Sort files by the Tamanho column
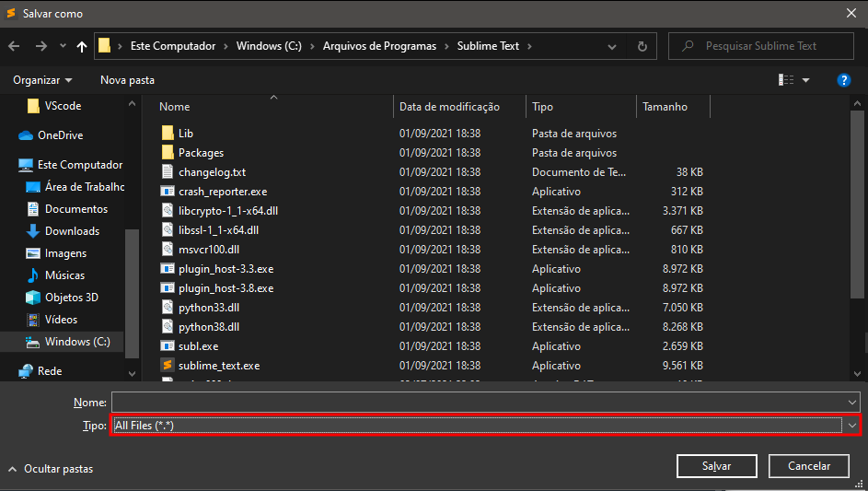Screen dimensions: 868x491 [665, 107]
